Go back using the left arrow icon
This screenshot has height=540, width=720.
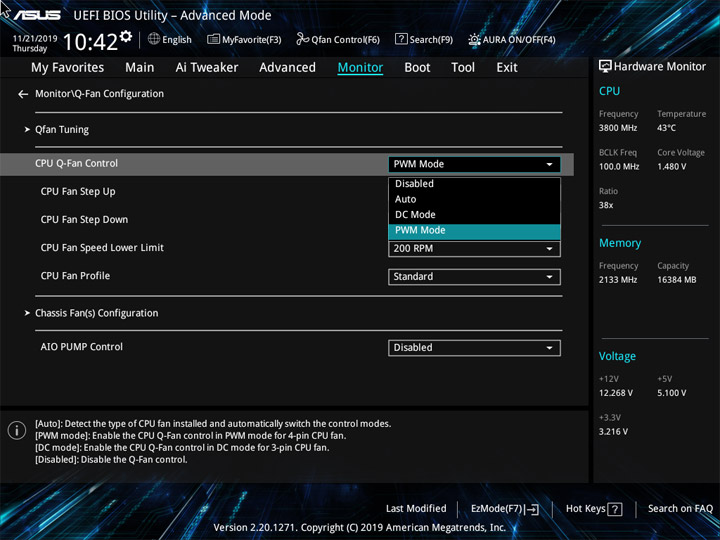tap(23, 94)
